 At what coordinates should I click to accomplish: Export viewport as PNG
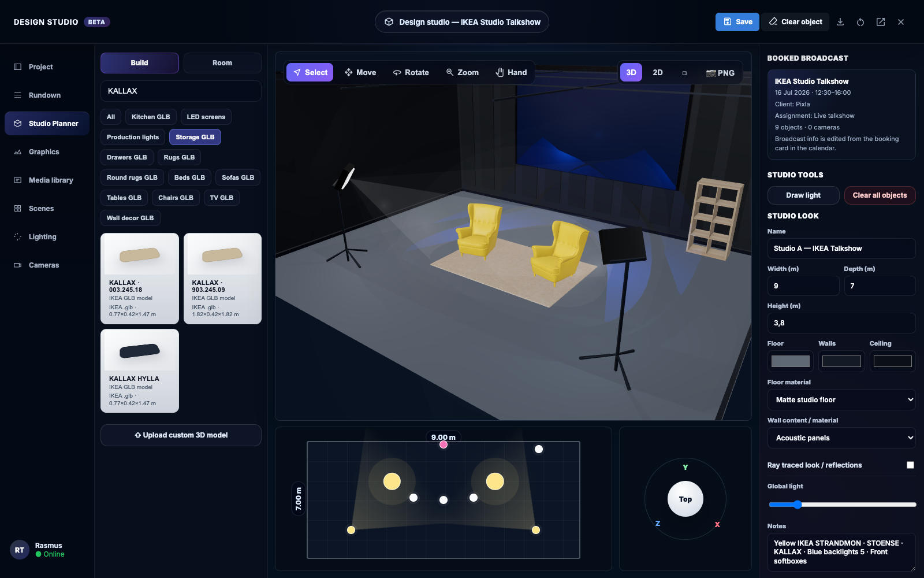[x=720, y=73]
